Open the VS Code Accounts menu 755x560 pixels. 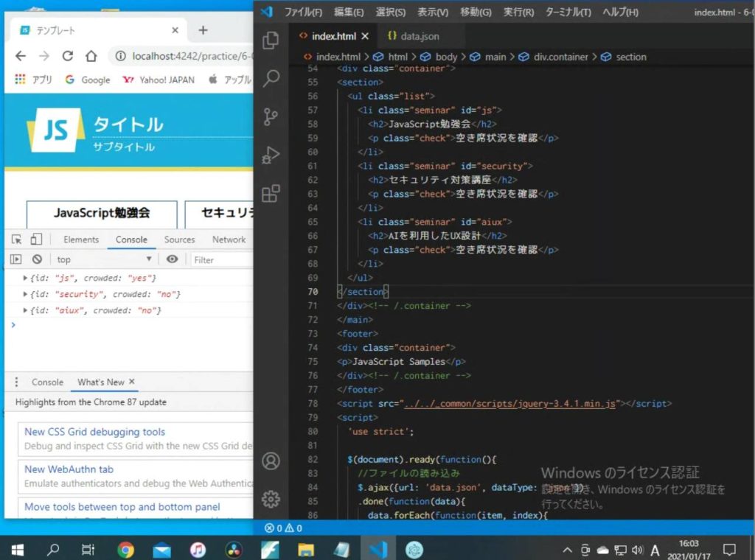click(x=271, y=461)
